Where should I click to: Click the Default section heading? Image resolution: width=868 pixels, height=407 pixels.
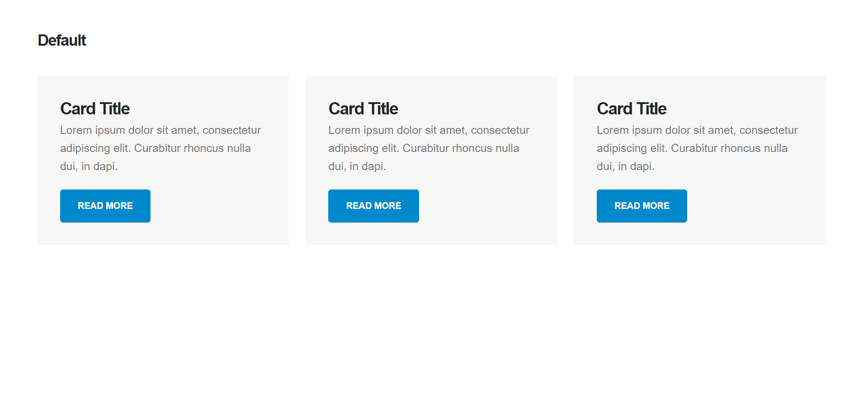pos(62,40)
